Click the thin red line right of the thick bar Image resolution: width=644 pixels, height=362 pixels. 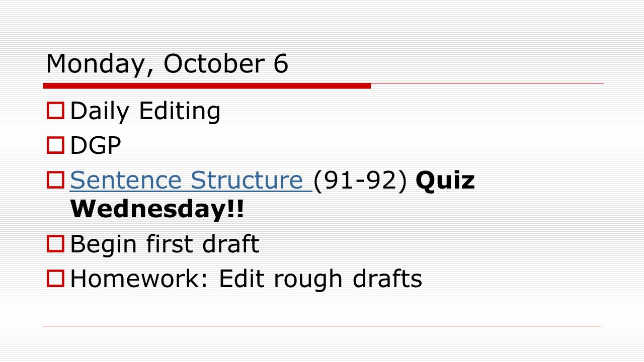487,83
